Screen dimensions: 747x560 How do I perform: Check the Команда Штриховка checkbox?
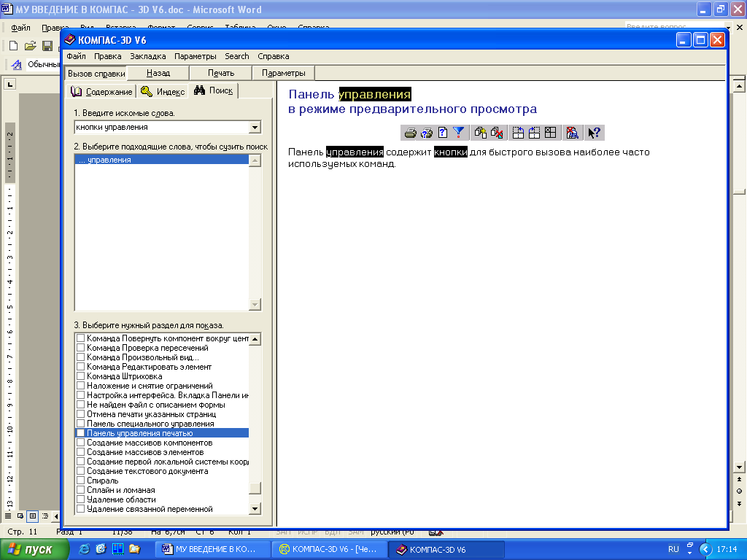point(80,376)
